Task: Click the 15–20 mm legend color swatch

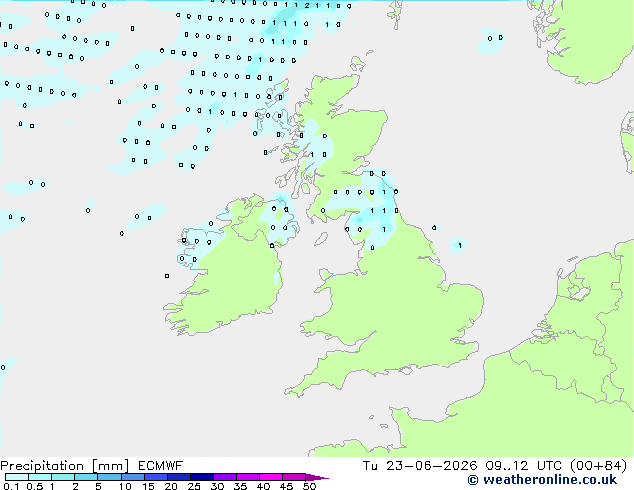Action: pyautogui.click(x=155, y=477)
